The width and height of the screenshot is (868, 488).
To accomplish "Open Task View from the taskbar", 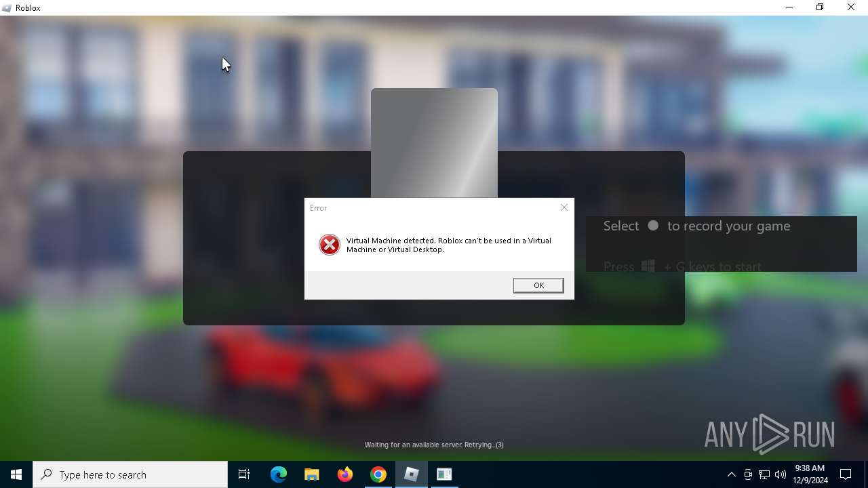I will (x=244, y=474).
